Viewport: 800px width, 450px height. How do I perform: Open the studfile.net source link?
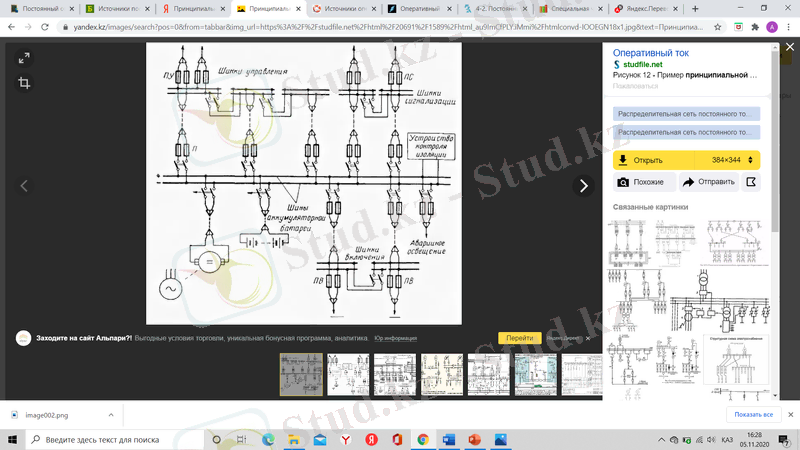click(642, 64)
